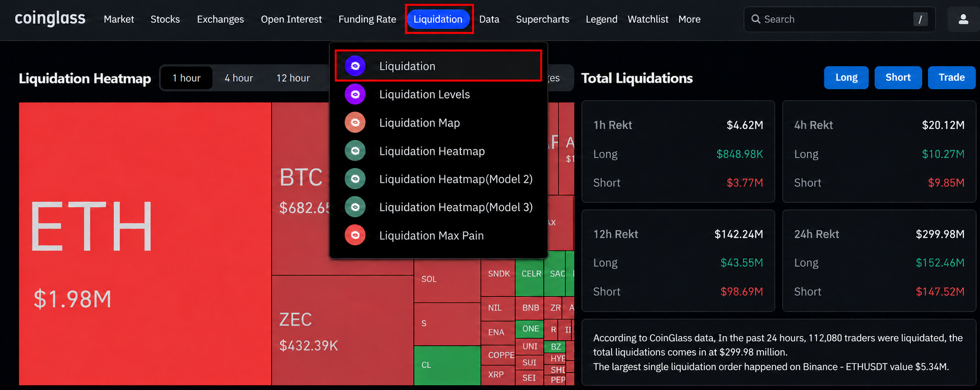Click the 24h Rekt $299.98M value

pos(940,234)
